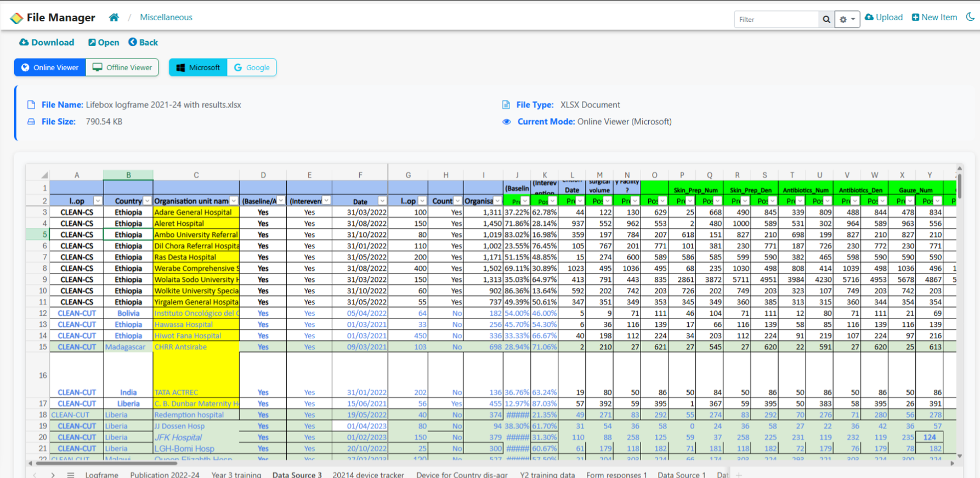Screen dimensions: 980x478
Task: Select the Madagascar country cell
Action: [128, 347]
